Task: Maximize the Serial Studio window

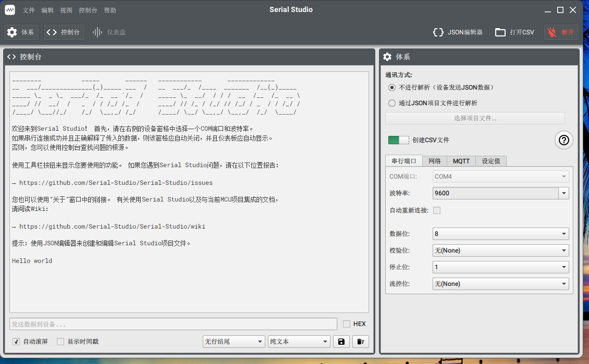Action: click(560, 10)
